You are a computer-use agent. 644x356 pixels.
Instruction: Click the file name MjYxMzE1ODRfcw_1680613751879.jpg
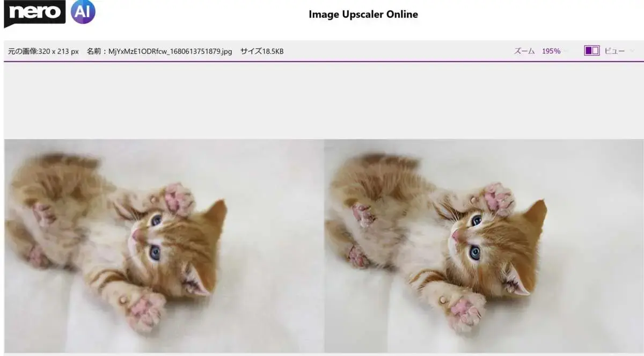click(170, 52)
